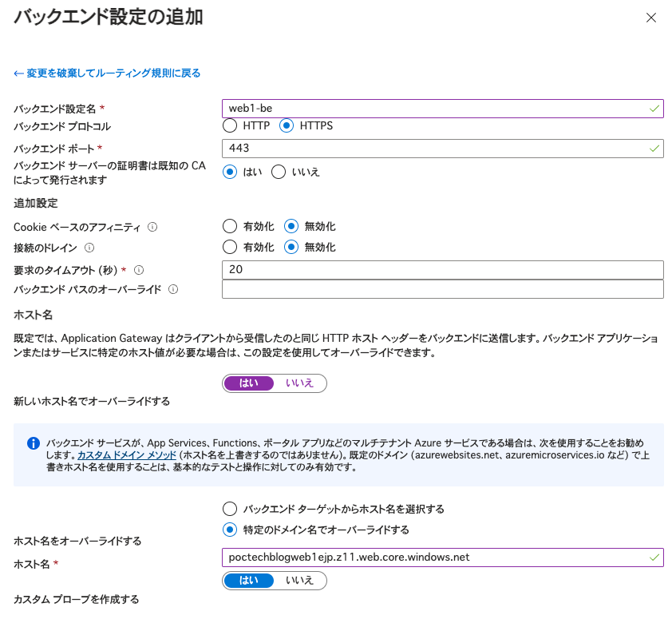
Task: Close the backend settings panel with X
Action: click(651, 18)
